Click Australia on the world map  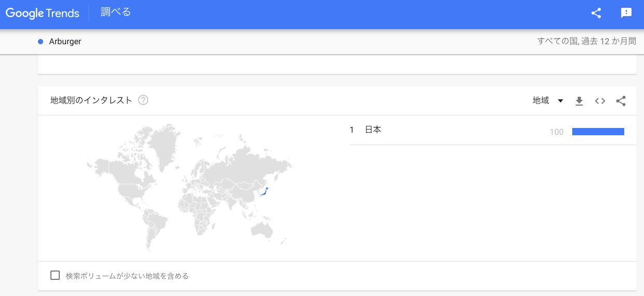262,229
